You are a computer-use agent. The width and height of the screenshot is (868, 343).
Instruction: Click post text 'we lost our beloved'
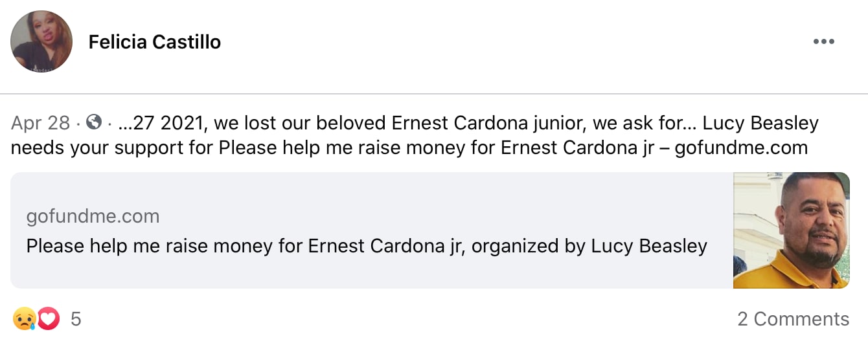tap(302, 123)
